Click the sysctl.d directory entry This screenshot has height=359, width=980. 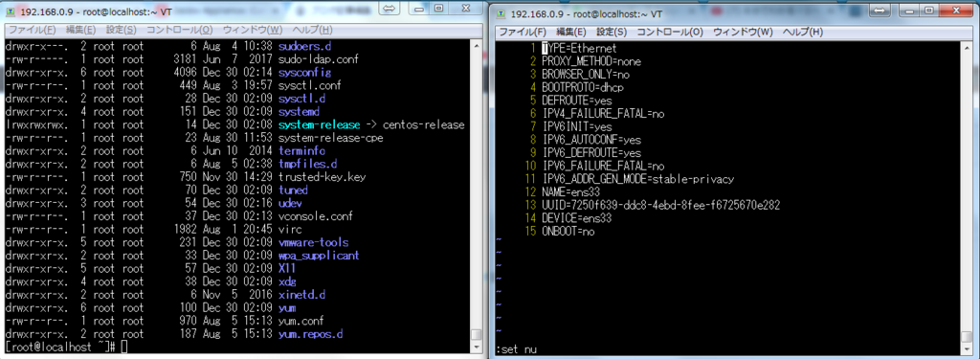(301, 99)
